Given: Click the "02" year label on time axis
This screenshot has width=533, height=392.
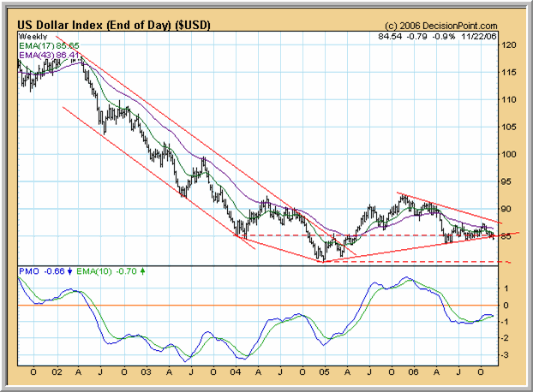Looking at the screenshot, I should click(57, 372).
